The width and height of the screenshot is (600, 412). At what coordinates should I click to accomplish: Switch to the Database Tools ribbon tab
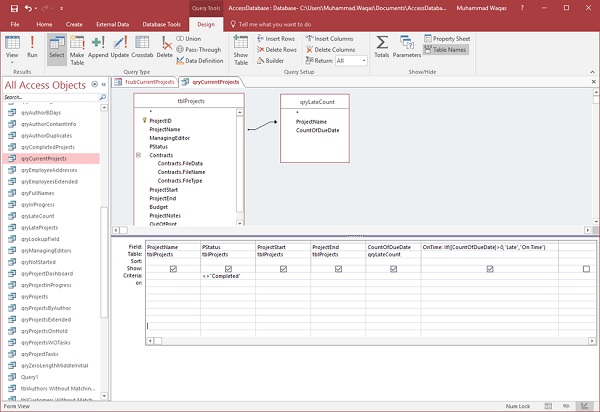pos(161,22)
